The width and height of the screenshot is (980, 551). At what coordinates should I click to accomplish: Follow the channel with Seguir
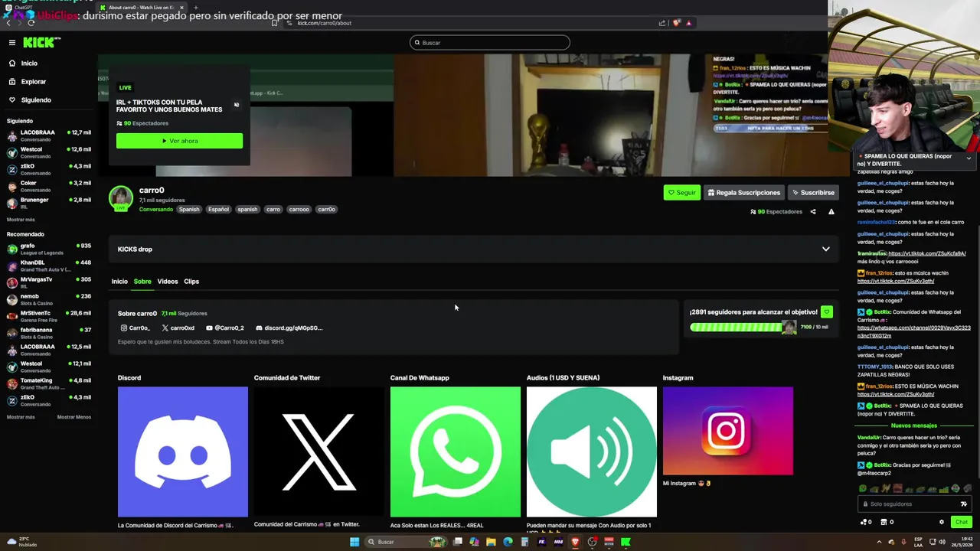(682, 193)
